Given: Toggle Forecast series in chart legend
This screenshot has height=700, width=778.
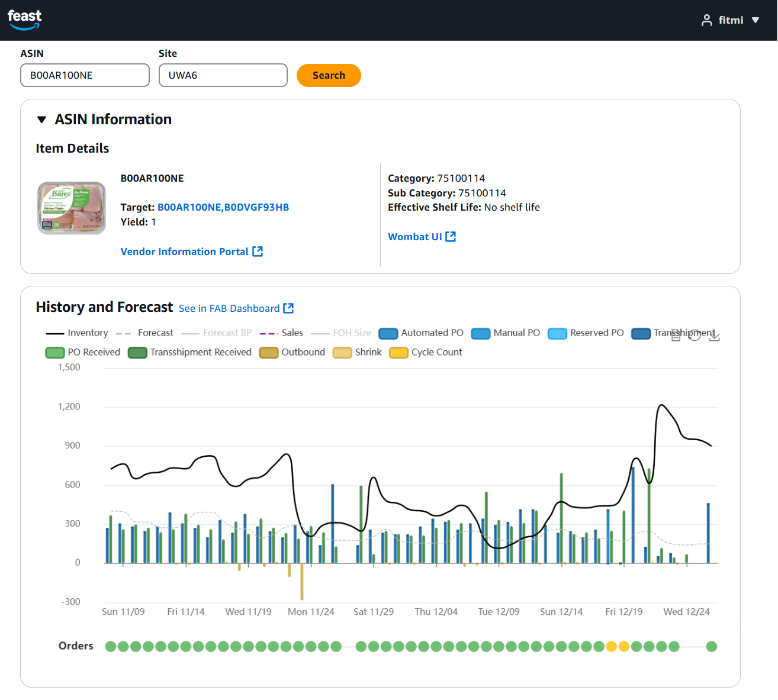Looking at the screenshot, I should 144,333.
